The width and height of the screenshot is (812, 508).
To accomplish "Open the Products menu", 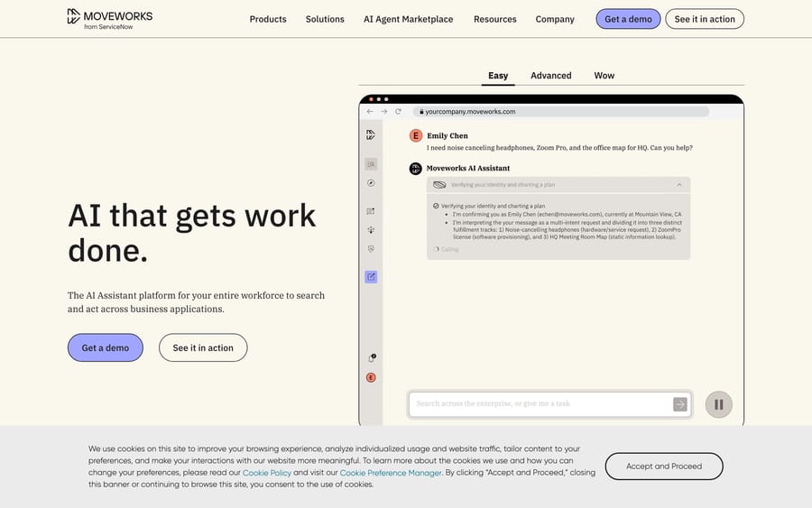I will [x=268, y=19].
